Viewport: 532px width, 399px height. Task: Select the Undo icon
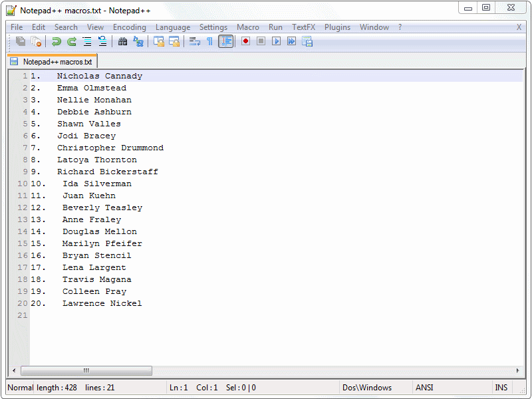(x=57, y=41)
